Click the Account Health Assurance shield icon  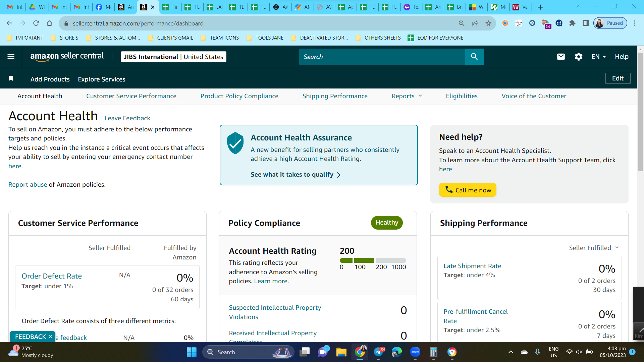pyautogui.click(x=235, y=143)
